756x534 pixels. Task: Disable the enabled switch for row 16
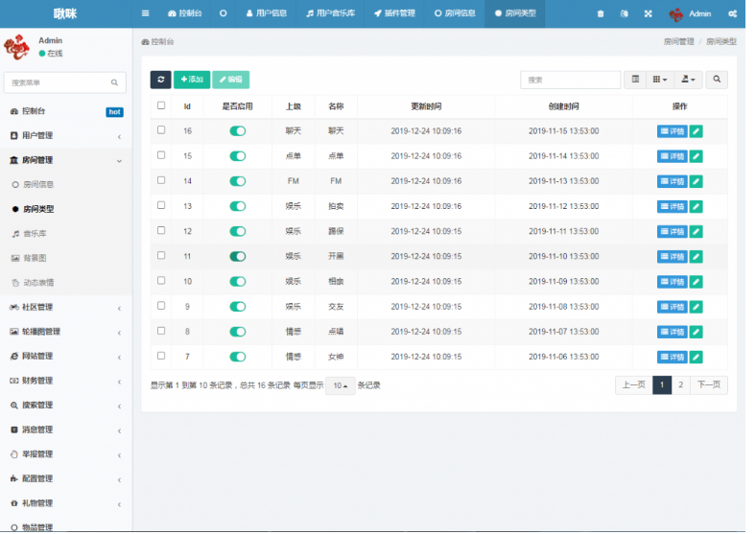point(237,131)
